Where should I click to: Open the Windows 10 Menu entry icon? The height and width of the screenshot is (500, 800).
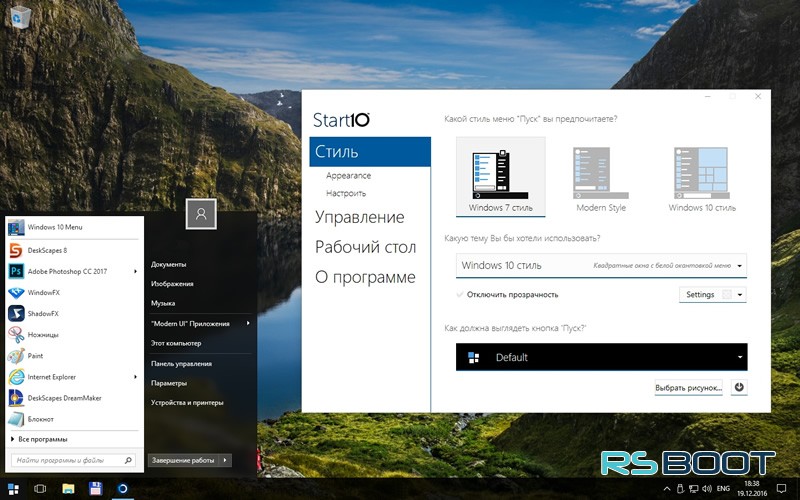(x=16, y=227)
